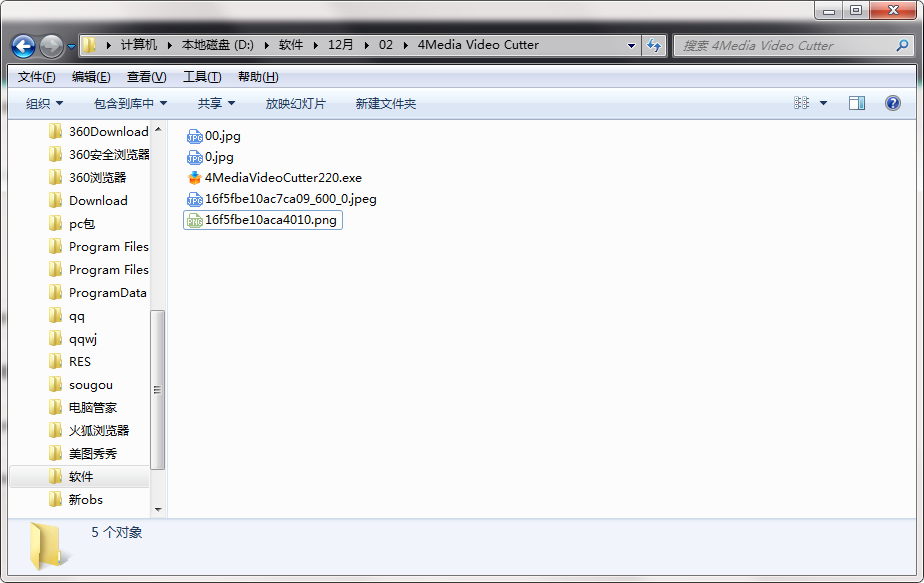Viewport: 924px width, 583px height.
Task: Click the navigation pane scroll up arrow
Action: pyautogui.click(x=158, y=129)
